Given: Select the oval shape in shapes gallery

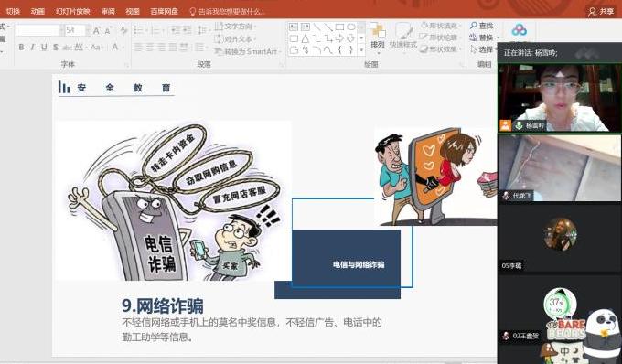Looking at the screenshot, I should tap(351, 27).
